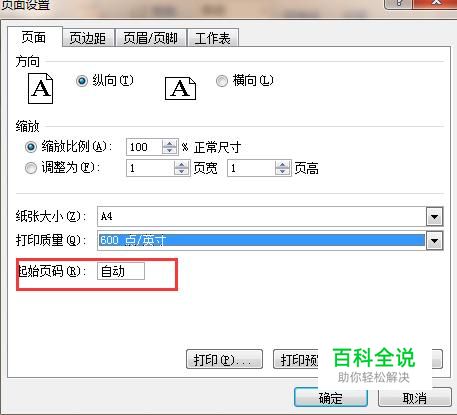Image resolution: width=457 pixels, height=415 pixels.
Task: Click the 起始页码 input field
Action: tap(121, 271)
